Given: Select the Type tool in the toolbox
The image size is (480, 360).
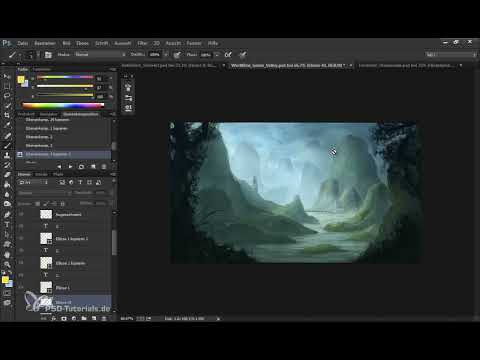Looking at the screenshot, I should (x=7, y=224).
